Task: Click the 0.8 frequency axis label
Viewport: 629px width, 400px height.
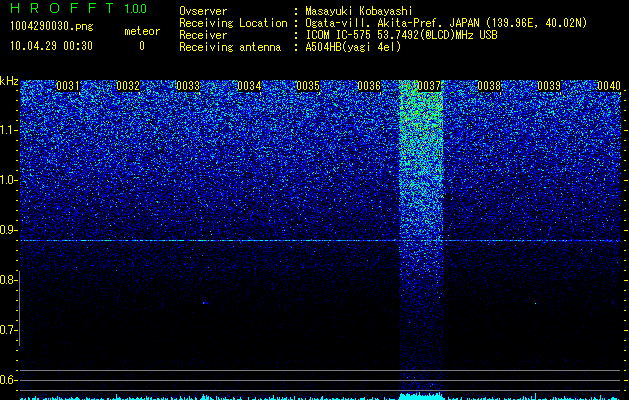Action: pyautogui.click(x=7, y=280)
